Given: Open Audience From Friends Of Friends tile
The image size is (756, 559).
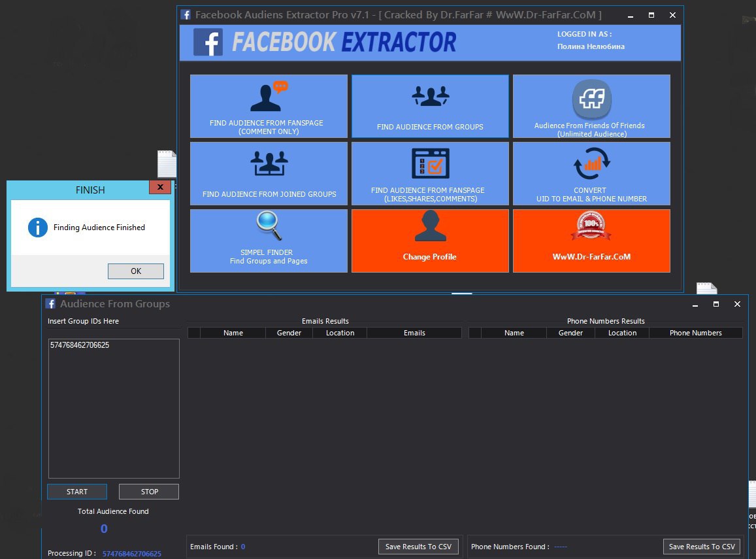Looking at the screenshot, I should point(591,106).
